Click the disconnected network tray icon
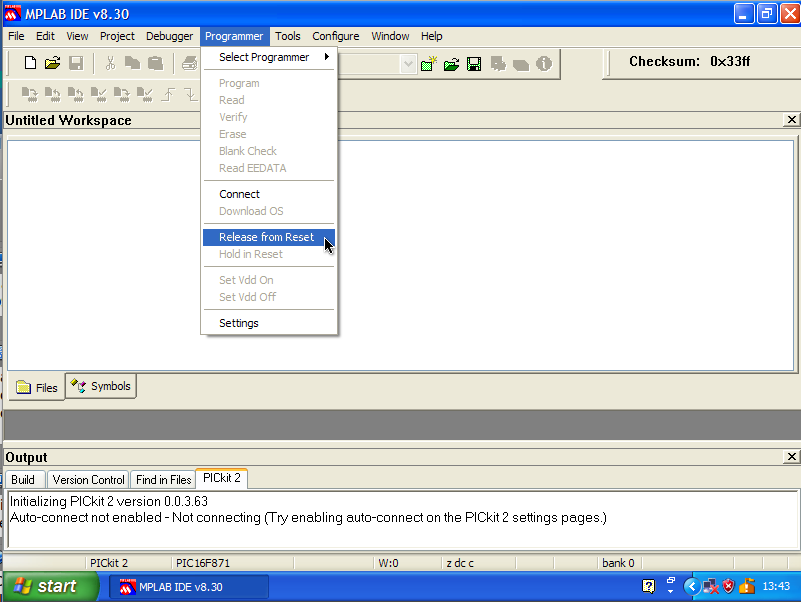The width and height of the screenshot is (801, 602). 711,587
